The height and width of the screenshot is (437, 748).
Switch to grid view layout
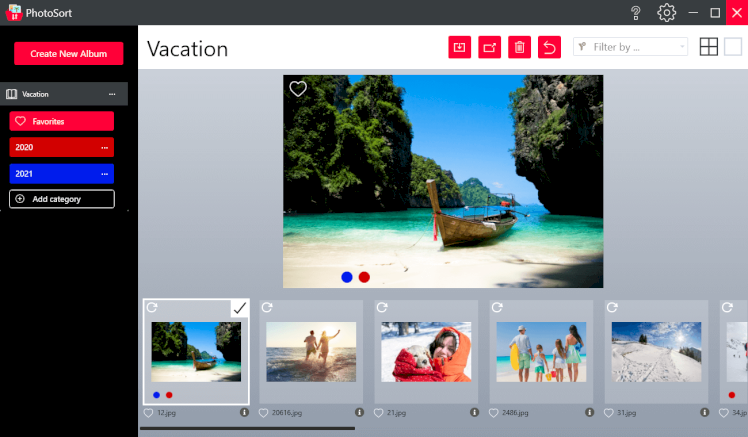click(x=708, y=47)
